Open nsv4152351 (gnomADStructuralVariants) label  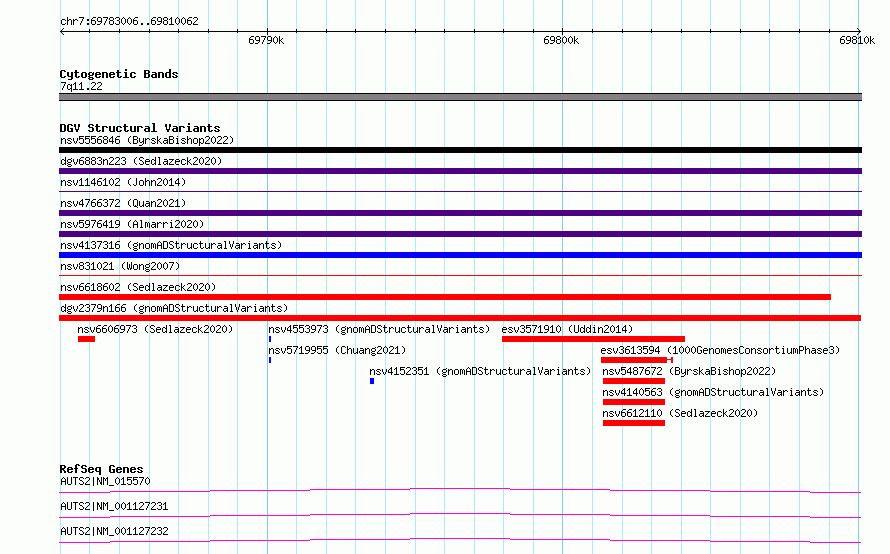pyautogui.click(x=480, y=371)
